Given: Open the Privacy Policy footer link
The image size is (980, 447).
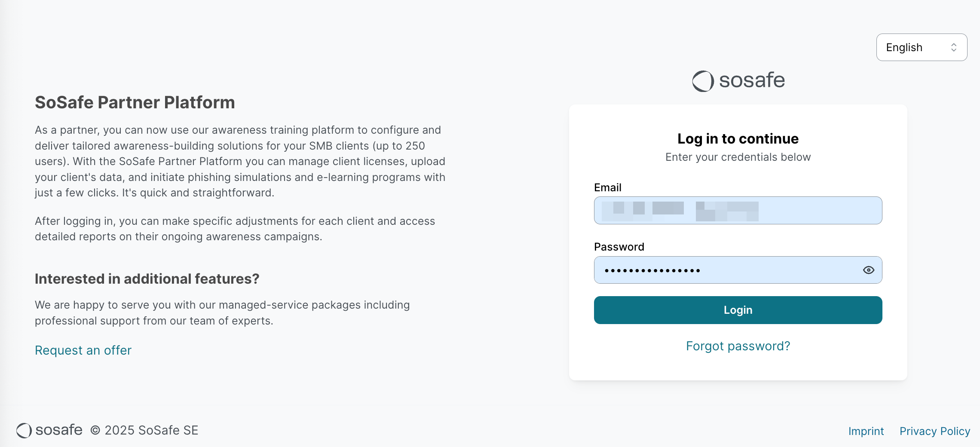Looking at the screenshot, I should [x=935, y=431].
